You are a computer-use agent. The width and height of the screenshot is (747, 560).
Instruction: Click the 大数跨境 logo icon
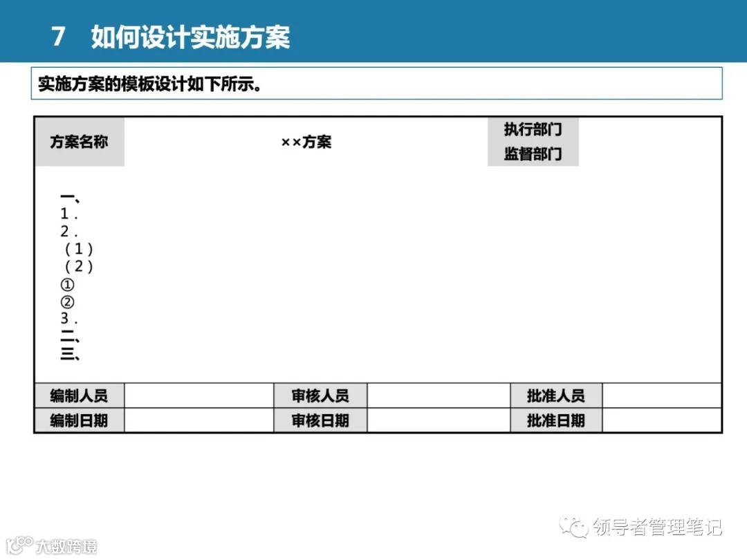(x=18, y=543)
